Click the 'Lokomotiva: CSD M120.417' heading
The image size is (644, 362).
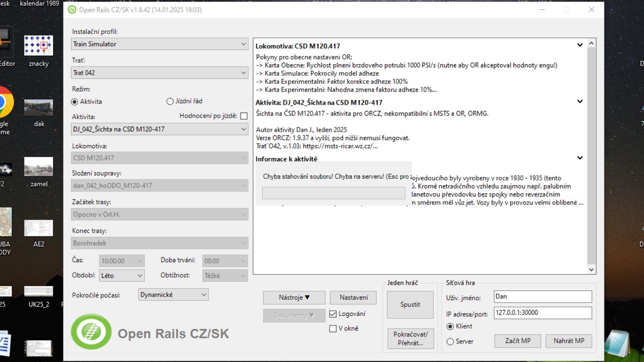(x=298, y=46)
